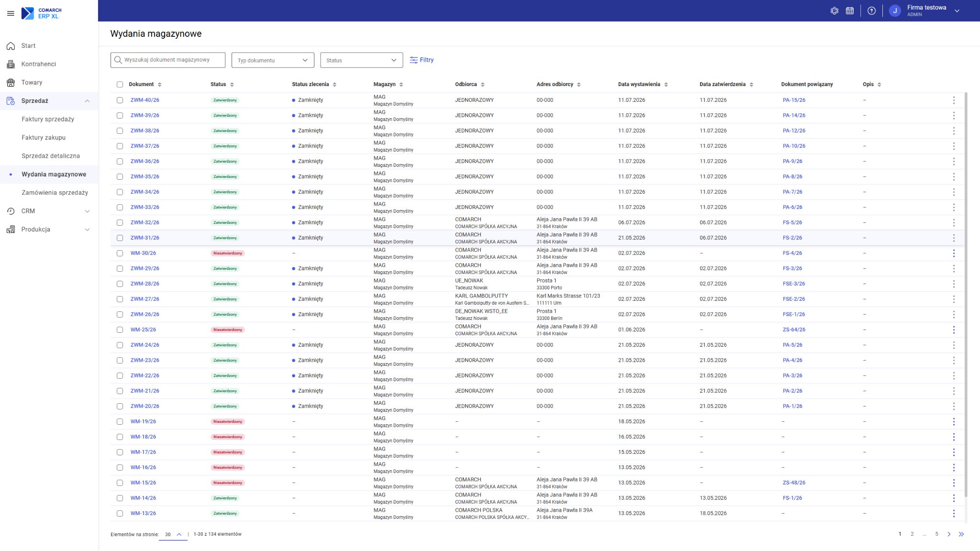Open the Typ dokumentu dropdown
Screen dimensions: 980x551
[273, 60]
